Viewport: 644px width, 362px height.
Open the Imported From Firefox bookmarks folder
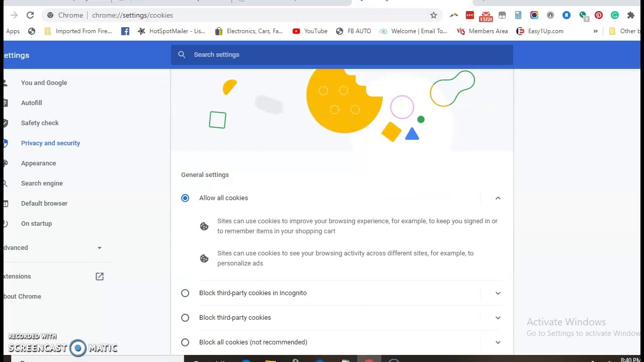pos(78,31)
